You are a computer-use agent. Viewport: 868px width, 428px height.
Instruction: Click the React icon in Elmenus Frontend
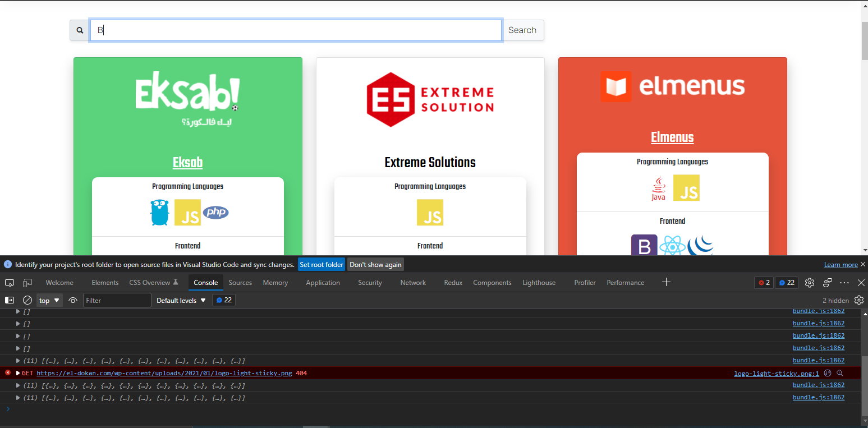pyautogui.click(x=672, y=246)
